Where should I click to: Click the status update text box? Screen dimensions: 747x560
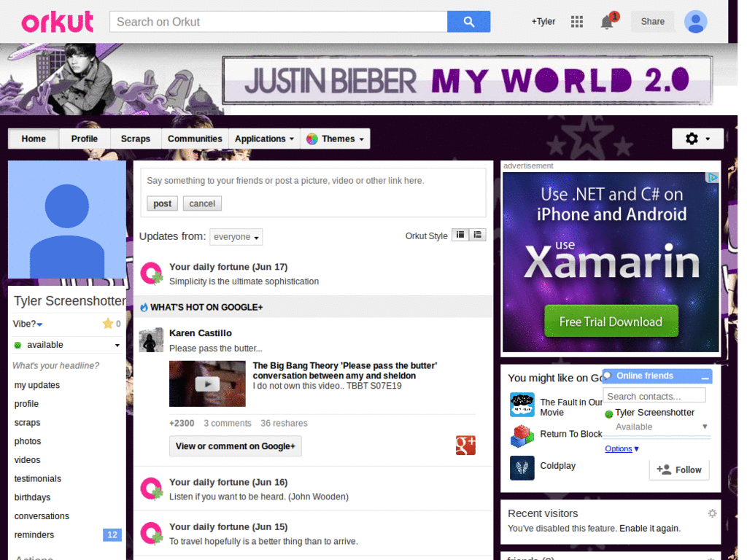coord(313,181)
